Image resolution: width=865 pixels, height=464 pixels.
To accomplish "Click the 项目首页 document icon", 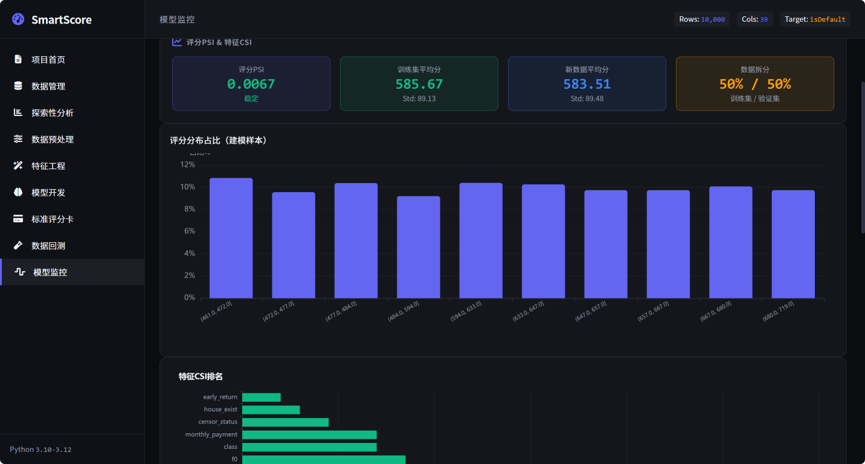I will tap(18, 59).
